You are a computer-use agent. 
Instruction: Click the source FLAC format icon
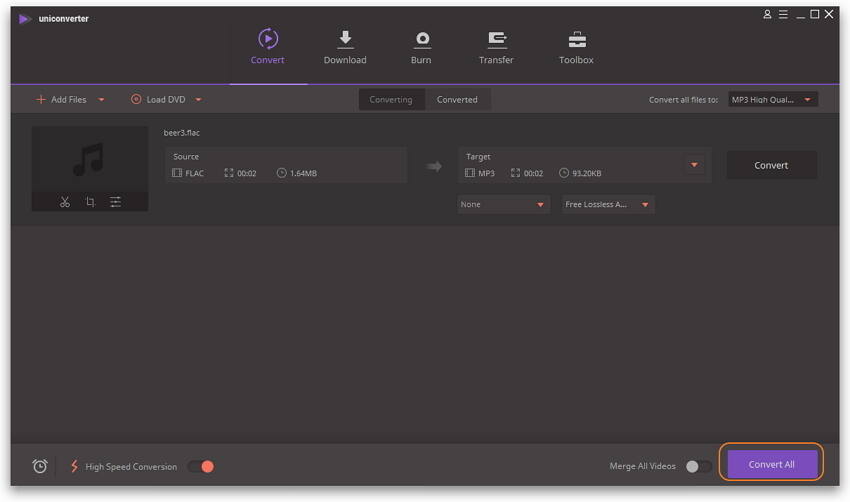177,173
